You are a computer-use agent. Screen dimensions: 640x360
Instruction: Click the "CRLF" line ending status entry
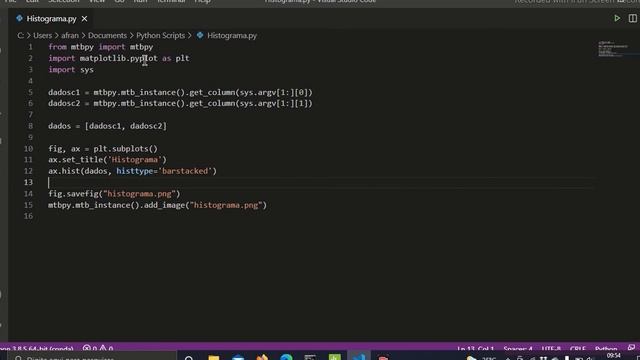coord(578,349)
